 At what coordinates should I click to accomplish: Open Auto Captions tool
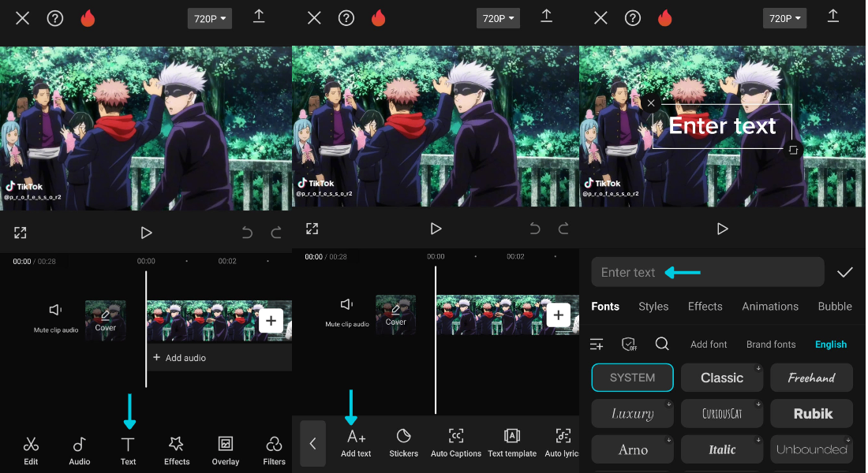(455, 443)
